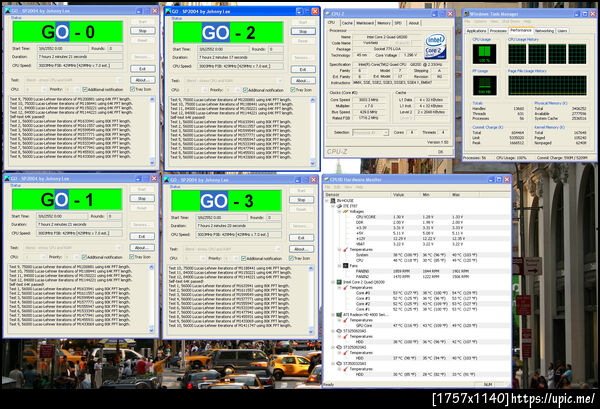Open the Users tab in Task Manager
600x409 pixels.
tap(562, 31)
